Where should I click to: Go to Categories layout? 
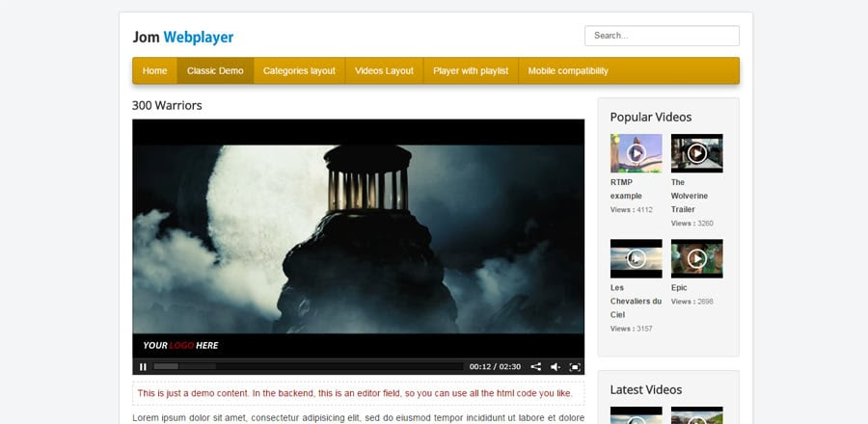click(300, 70)
